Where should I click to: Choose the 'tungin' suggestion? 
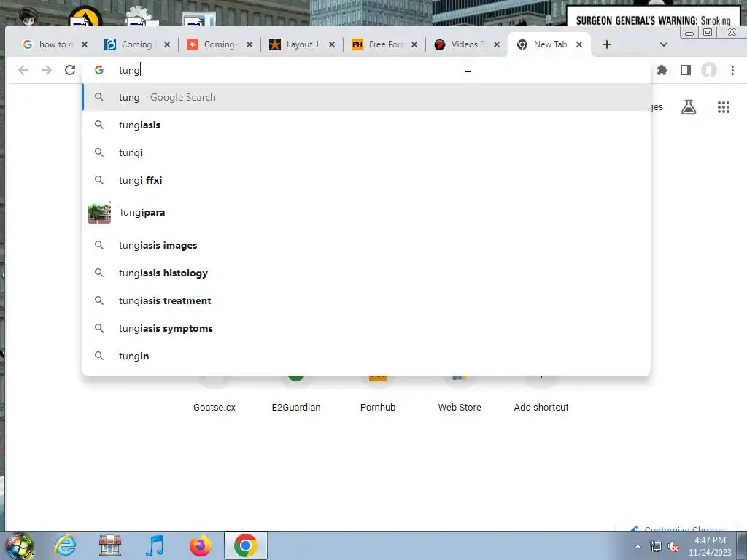pos(366,356)
